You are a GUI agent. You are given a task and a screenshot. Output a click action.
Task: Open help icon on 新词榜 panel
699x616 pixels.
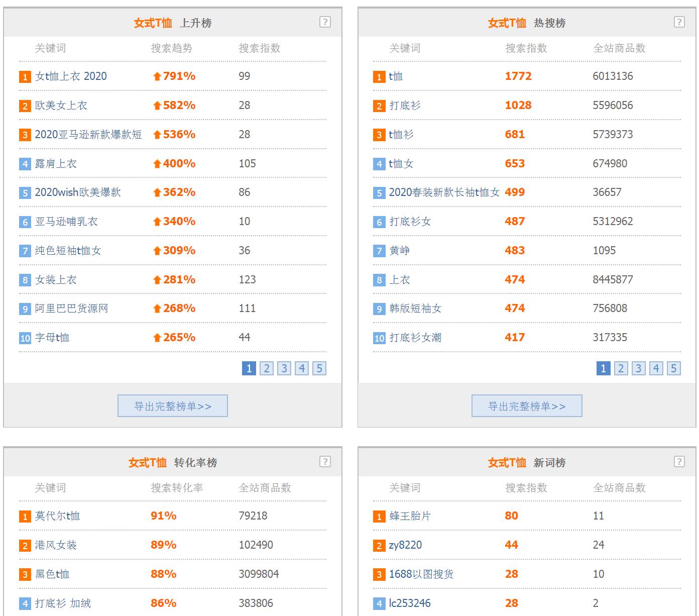click(x=679, y=462)
